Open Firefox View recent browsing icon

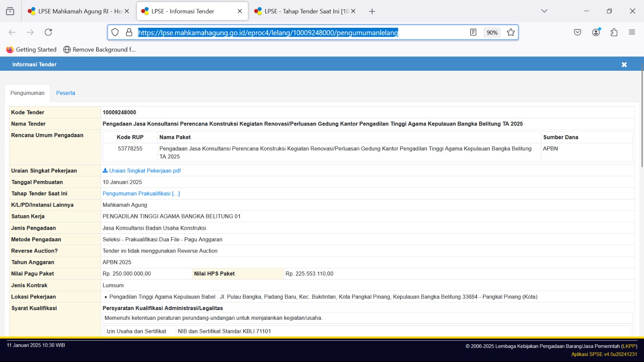pyautogui.click(x=10, y=11)
